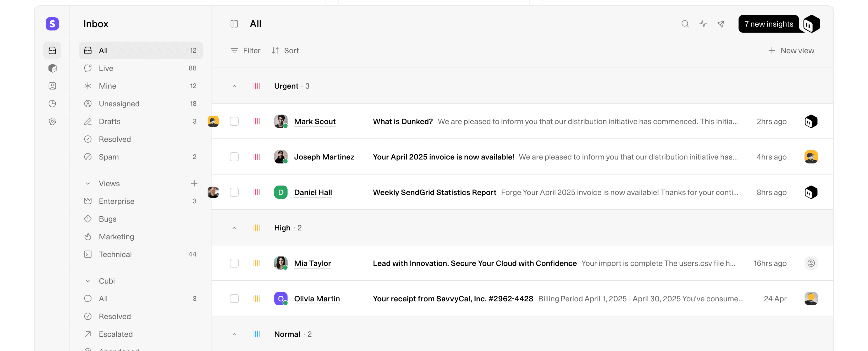This screenshot has width=868, height=351.
Task: Switch to the Technical view
Action: point(115,254)
